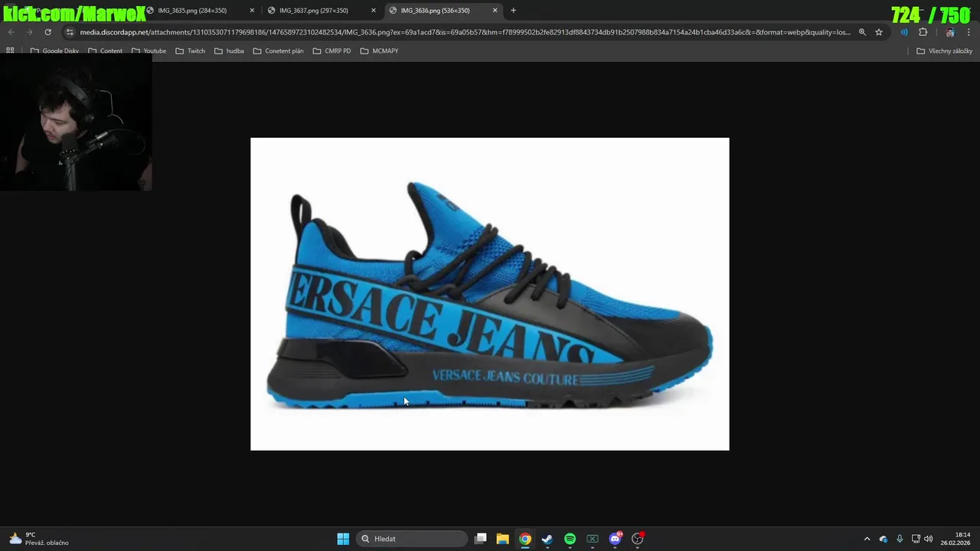Viewport: 980px width, 551px height.
Task: Click the forward navigation arrow
Action: coord(29,32)
